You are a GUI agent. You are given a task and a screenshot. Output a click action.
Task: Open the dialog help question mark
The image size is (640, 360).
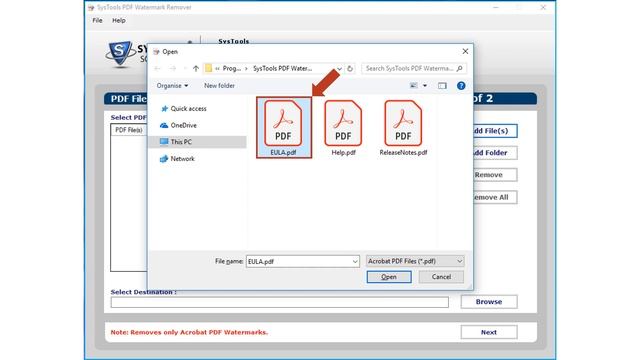461,86
